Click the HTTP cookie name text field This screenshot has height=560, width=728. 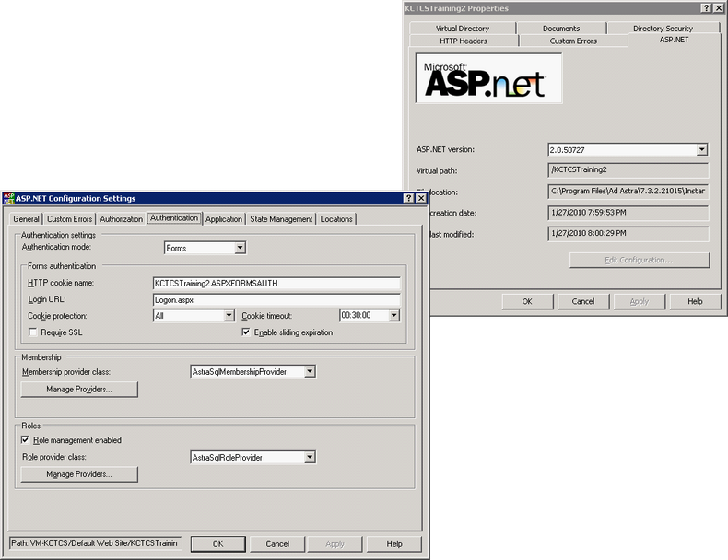click(x=276, y=283)
